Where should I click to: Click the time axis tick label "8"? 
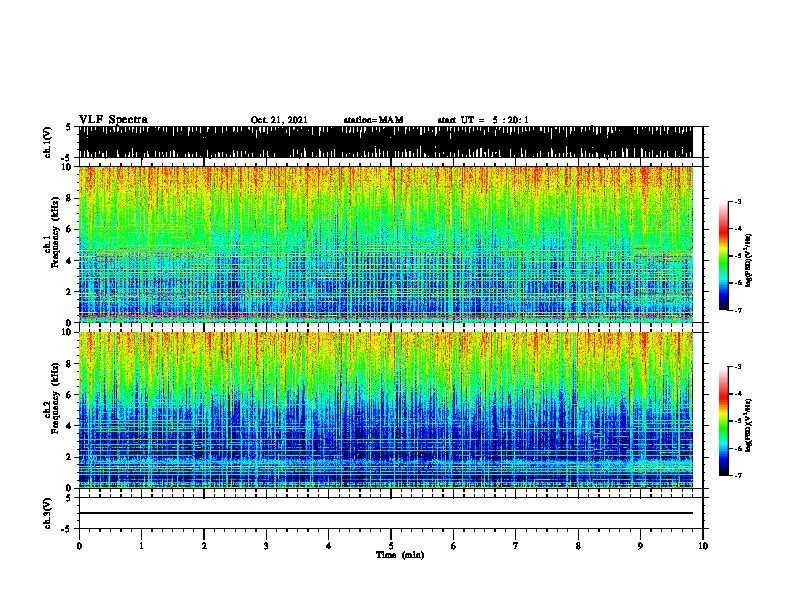(x=578, y=546)
